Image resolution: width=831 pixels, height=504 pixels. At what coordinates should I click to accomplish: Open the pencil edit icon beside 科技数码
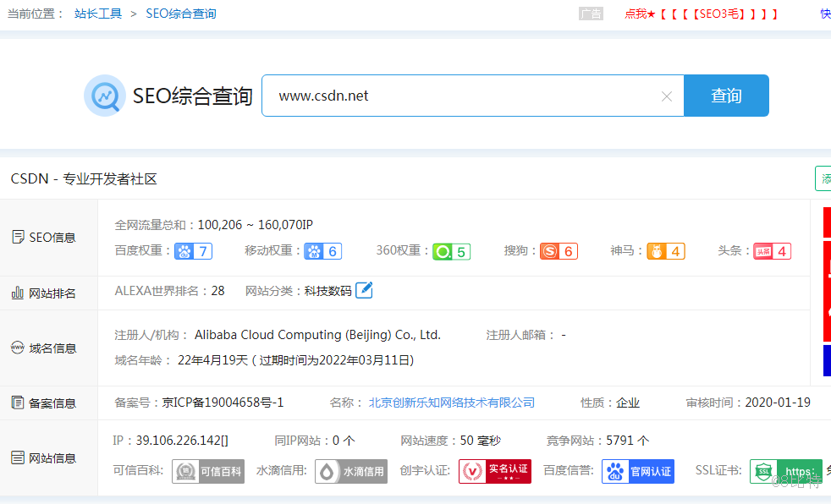tap(364, 290)
